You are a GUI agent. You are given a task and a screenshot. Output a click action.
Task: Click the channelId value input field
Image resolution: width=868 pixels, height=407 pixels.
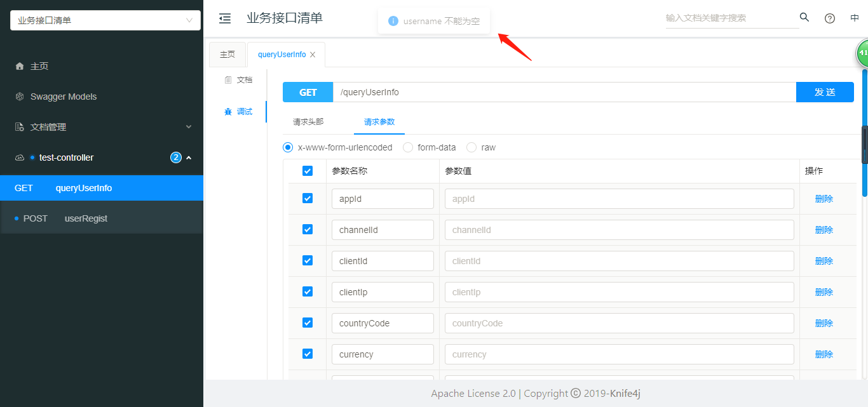click(x=620, y=230)
